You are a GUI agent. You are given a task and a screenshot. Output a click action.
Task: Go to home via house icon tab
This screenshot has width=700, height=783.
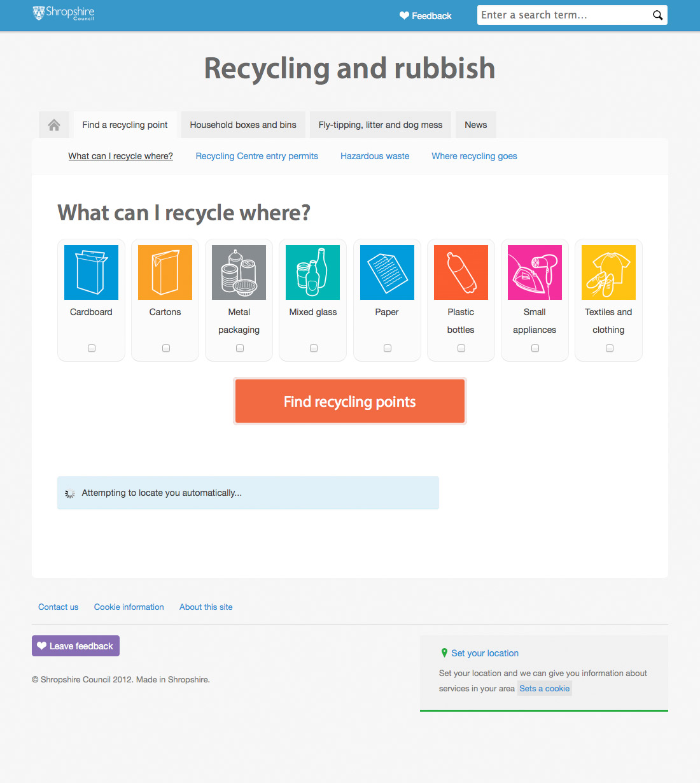click(54, 125)
